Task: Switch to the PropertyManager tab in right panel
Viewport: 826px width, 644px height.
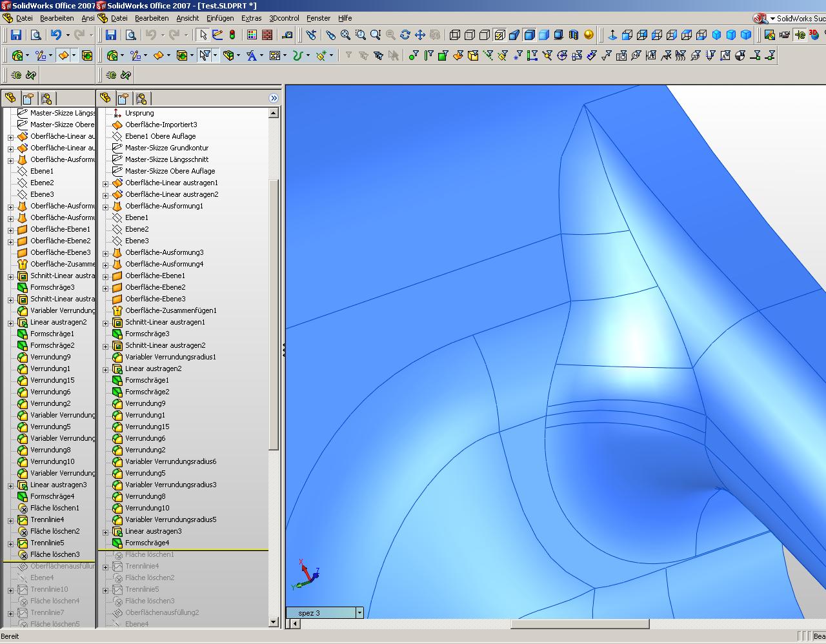Action: point(123,98)
